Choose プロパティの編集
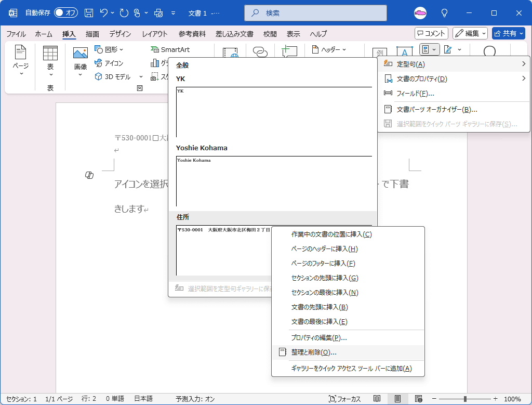The height and width of the screenshot is (405, 532). pos(348,338)
